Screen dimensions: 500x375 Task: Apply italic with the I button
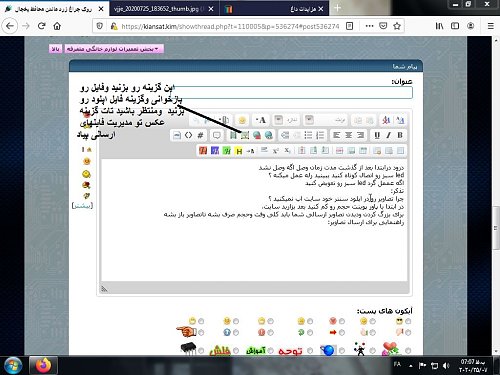pos(388,135)
